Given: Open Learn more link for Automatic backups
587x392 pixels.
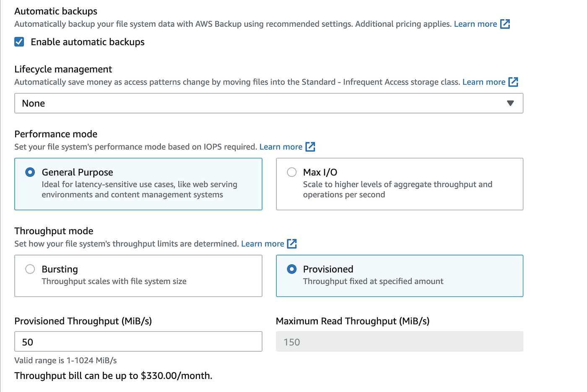Looking at the screenshot, I should tap(475, 24).
